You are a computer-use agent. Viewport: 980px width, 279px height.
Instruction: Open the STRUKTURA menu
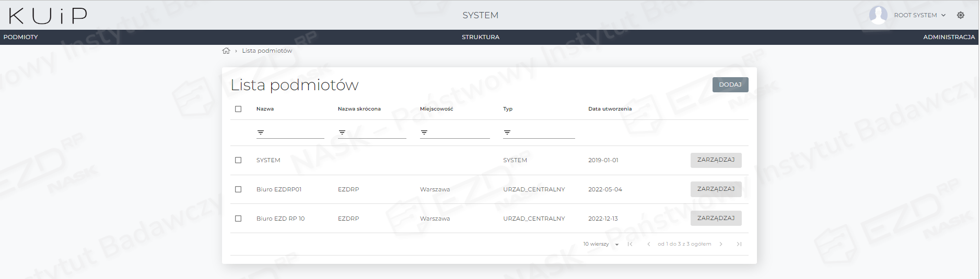click(x=480, y=37)
